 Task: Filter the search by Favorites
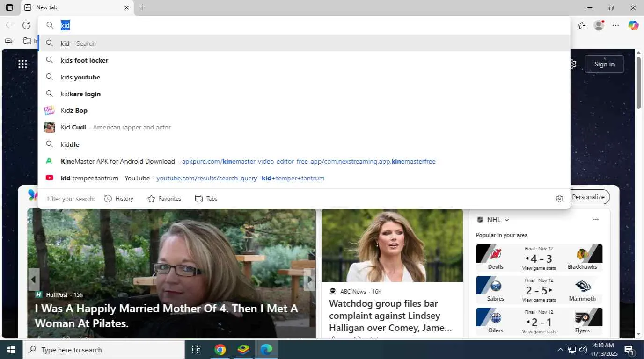(x=164, y=199)
